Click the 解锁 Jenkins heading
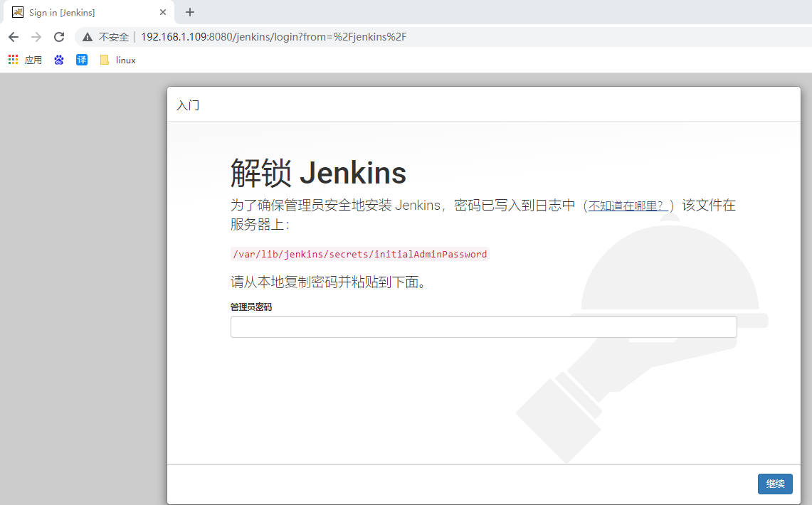Viewport: 812px width, 505px height. (319, 173)
